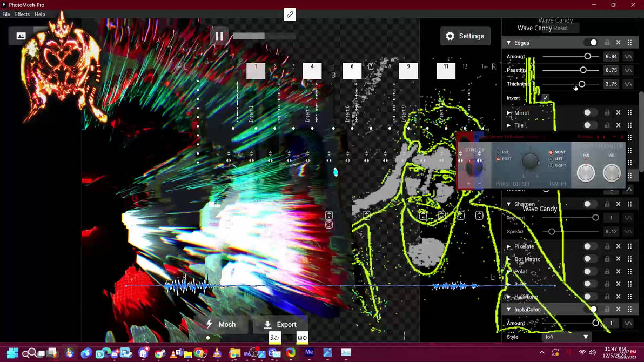
Task: Expand the Tile effect section
Action: click(509, 125)
